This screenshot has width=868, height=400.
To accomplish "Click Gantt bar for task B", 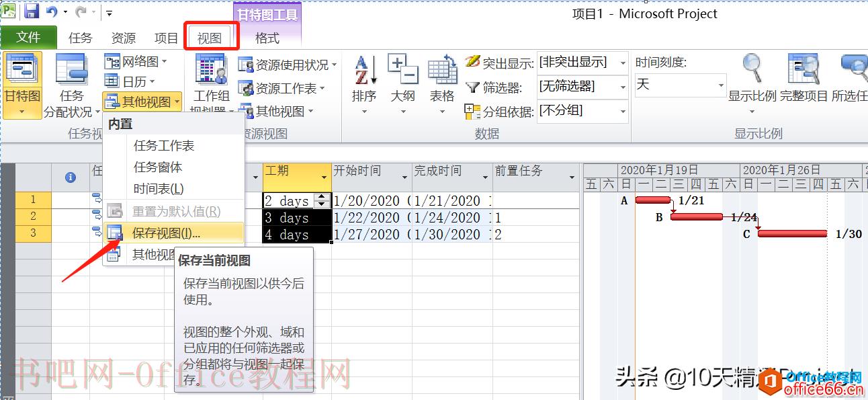I will click(697, 216).
